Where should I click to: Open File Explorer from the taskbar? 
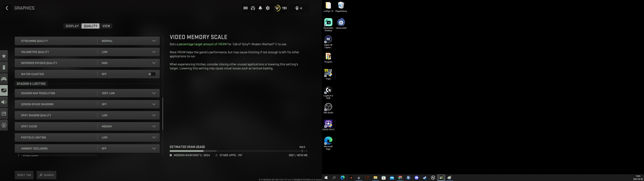click(375, 178)
